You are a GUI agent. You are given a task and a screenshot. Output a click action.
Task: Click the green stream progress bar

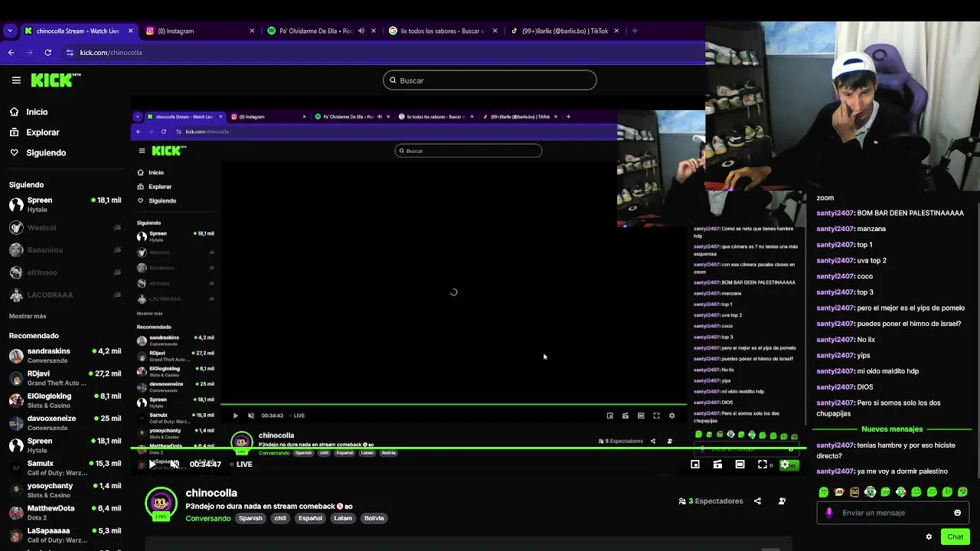[x=467, y=448]
